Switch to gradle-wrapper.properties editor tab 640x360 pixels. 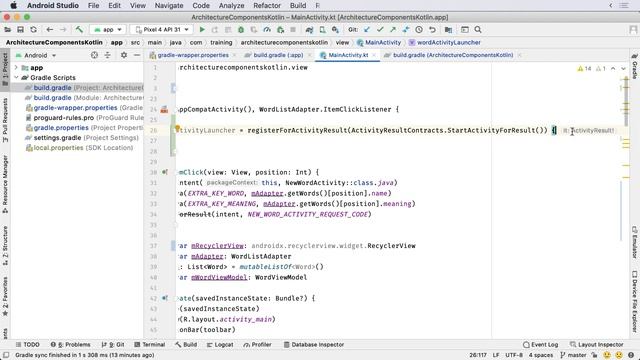193,55
